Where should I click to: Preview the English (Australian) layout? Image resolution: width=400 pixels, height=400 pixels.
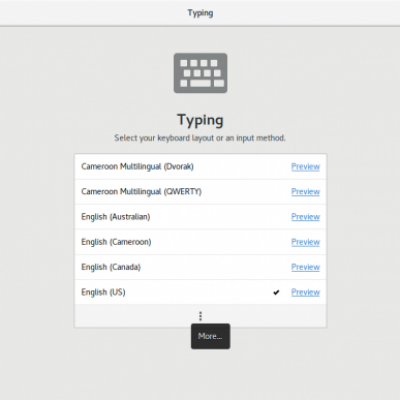pyautogui.click(x=305, y=217)
